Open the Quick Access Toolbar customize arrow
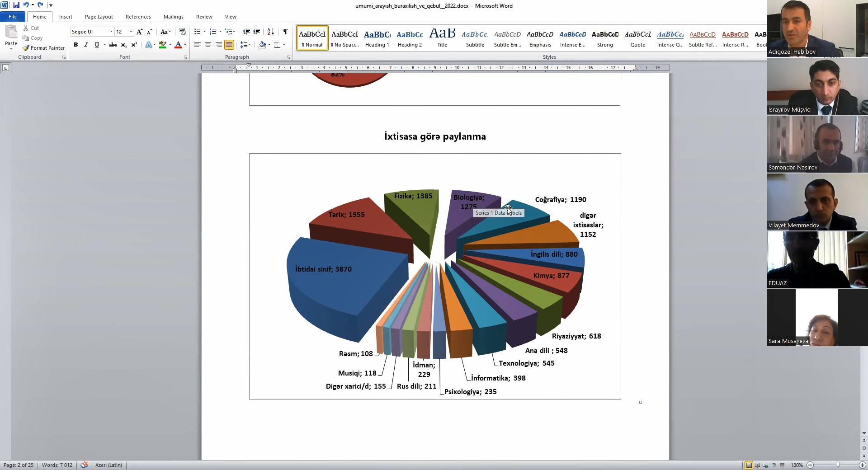Screen dimensions: 868x470 pyautogui.click(x=51, y=5)
